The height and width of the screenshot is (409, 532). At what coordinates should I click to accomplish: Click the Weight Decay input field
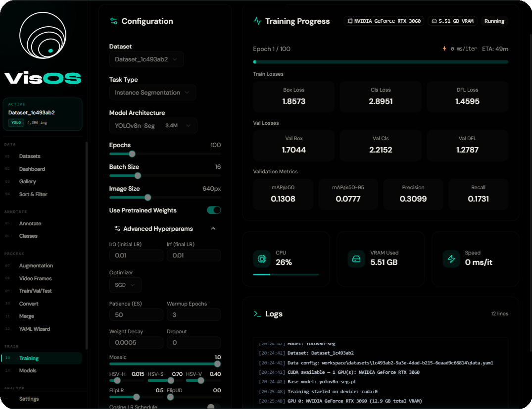(136, 343)
